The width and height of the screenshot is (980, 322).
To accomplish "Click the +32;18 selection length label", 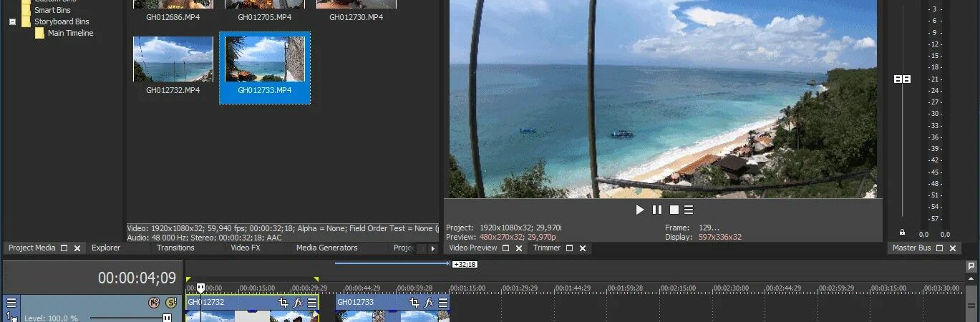I will [465, 264].
